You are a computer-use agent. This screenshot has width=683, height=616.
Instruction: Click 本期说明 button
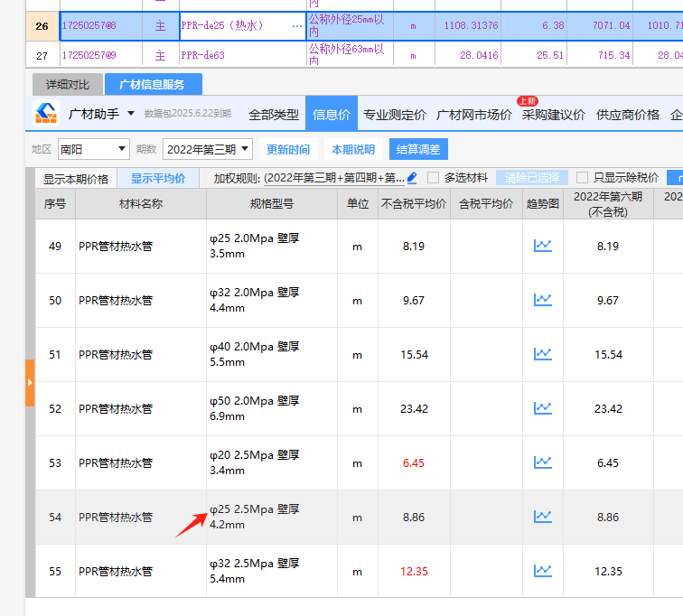click(353, 149)
